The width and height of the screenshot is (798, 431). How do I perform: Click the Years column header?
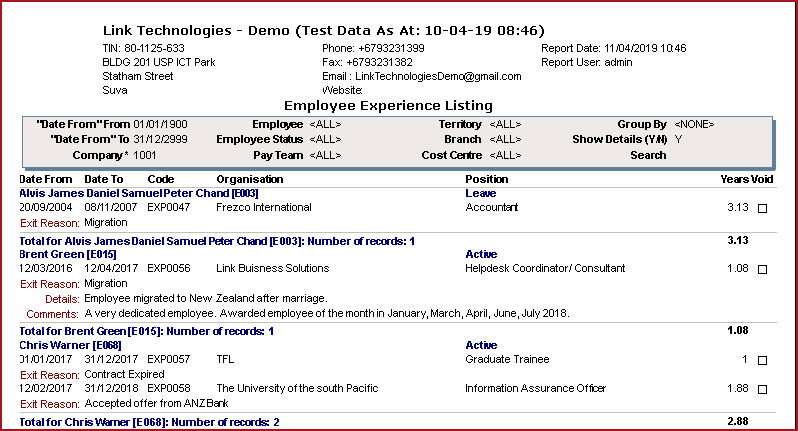733,179
